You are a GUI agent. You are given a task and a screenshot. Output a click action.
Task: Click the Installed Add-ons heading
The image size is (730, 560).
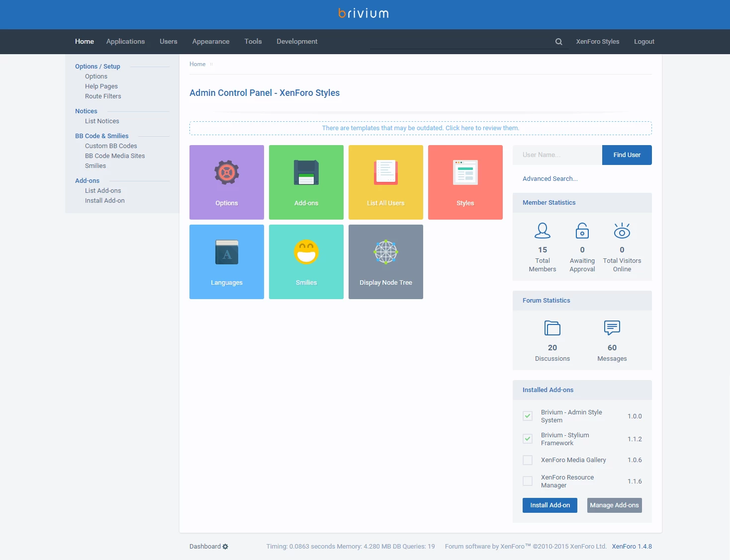click(548, 390)
